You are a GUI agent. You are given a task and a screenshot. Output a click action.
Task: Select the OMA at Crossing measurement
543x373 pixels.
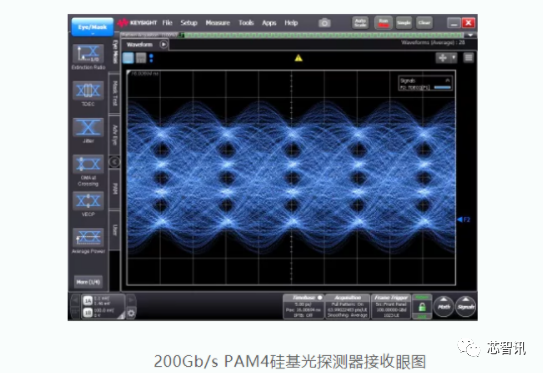[88, 164]
